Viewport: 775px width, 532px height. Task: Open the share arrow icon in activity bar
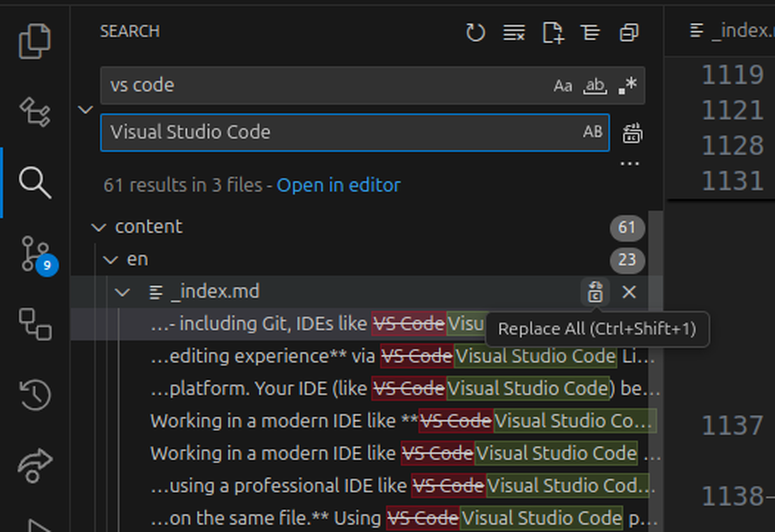(35, 465)
